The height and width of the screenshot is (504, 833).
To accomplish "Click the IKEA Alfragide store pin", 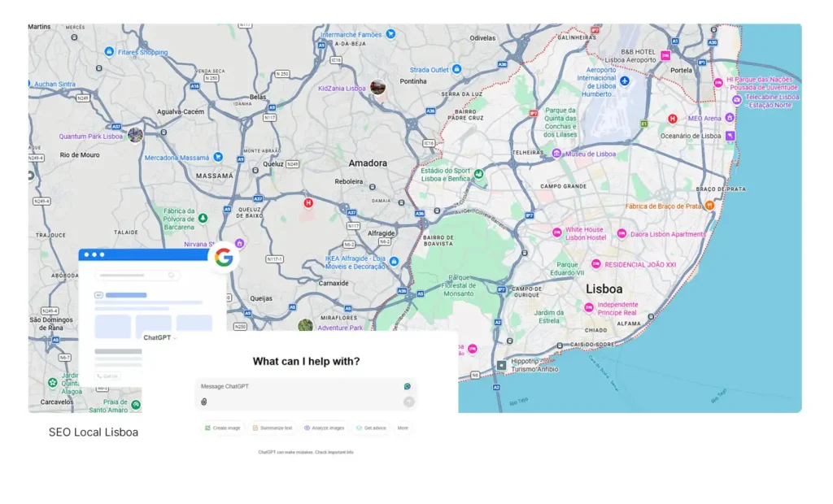I will coord(394,261).
